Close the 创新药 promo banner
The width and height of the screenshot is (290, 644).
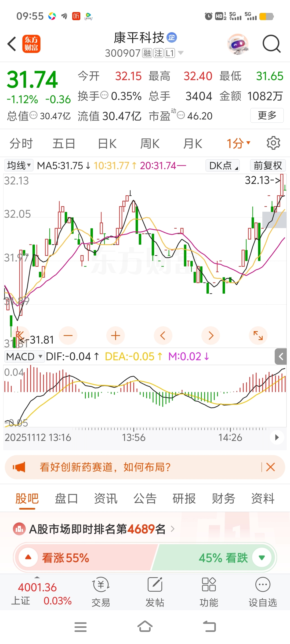coord(270,467)
